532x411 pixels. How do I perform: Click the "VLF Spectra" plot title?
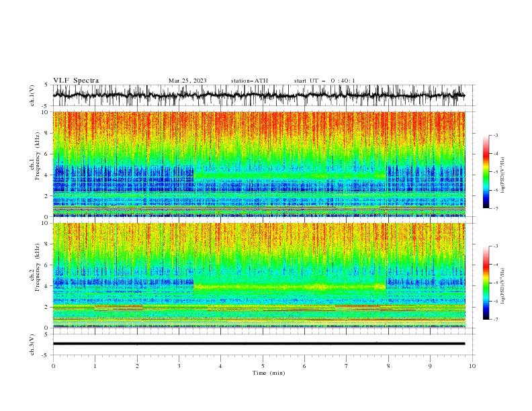point(76,81)
